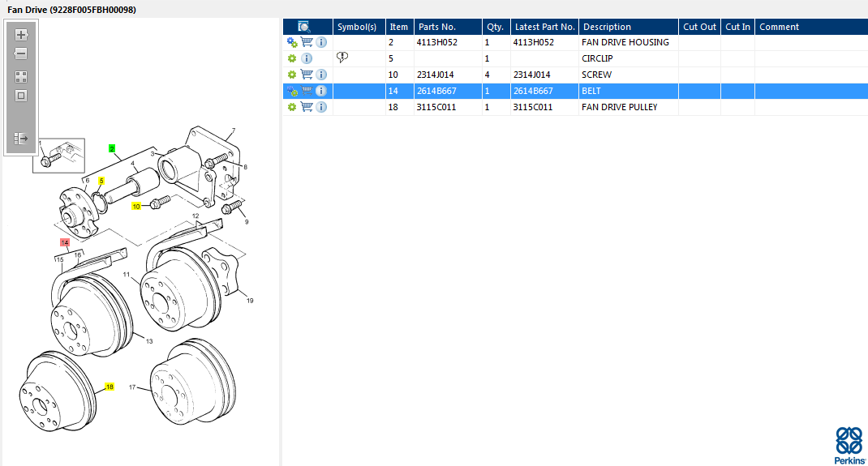Click the single square fit view icon
This screenshot has height=466, width=868.
coord(21,96)
